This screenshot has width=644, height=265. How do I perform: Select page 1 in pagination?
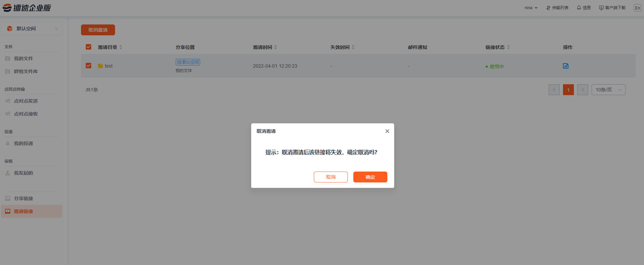[568, 90]
